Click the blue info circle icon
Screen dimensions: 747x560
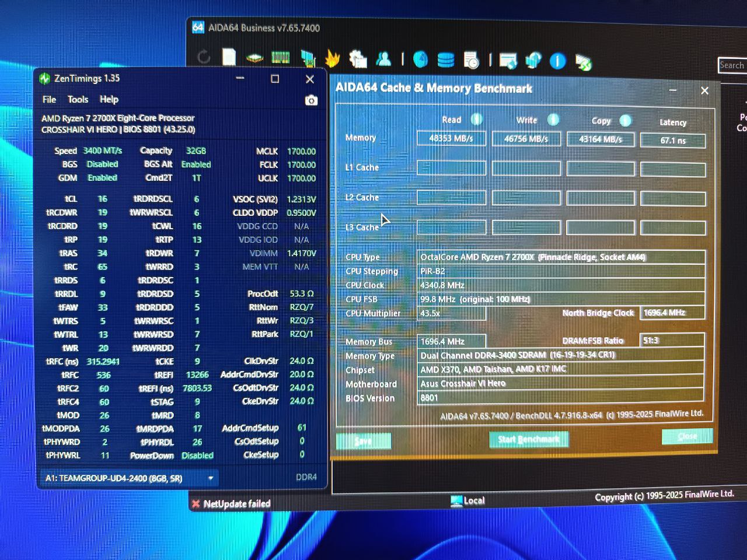(558, 61)
